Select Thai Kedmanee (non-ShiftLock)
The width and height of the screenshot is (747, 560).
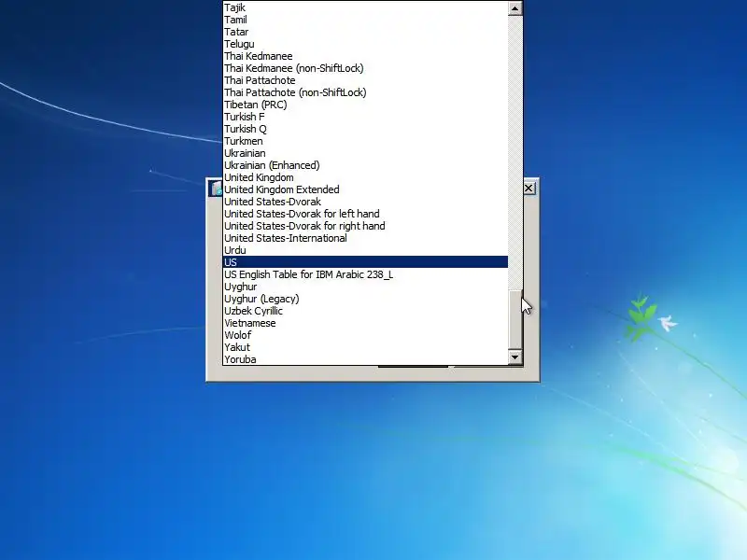click(365, 68)
